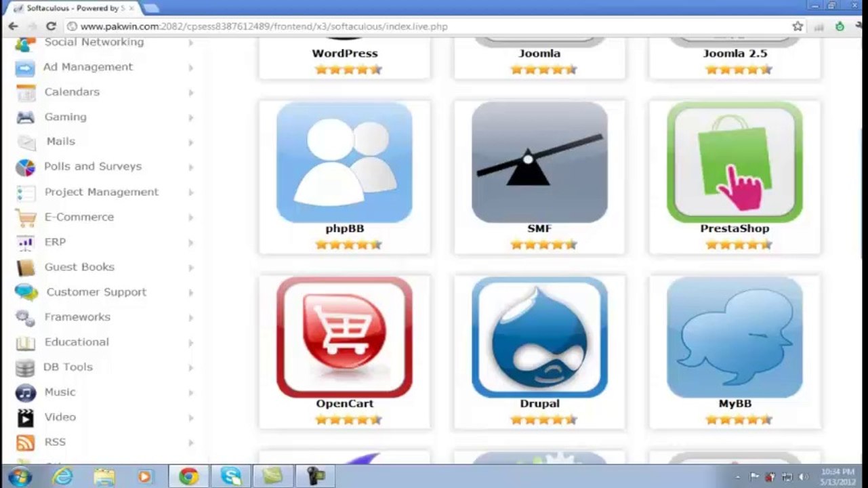Viewport: 868px width, 488px height.
Task: Open a new browser tab
Action: (150, 8)
